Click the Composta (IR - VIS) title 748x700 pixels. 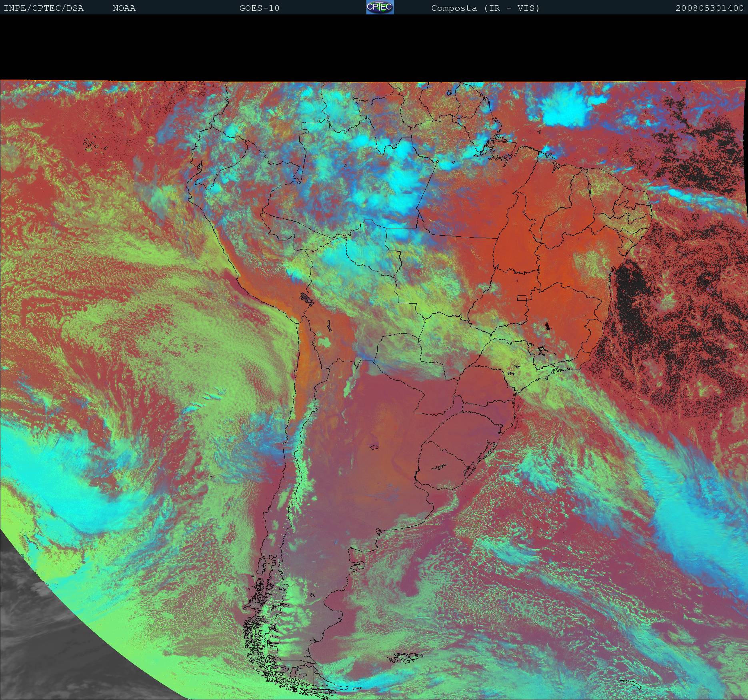485,8
